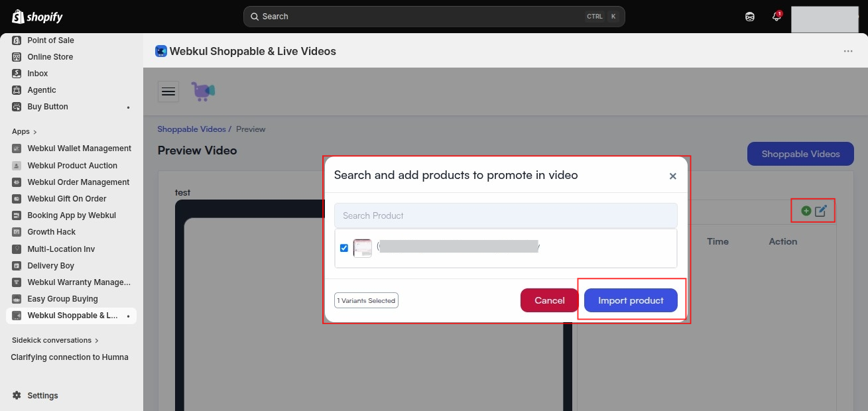Open the three-dot app menu
The height and width of the screenshot is (411, 868).
[848, 51]
